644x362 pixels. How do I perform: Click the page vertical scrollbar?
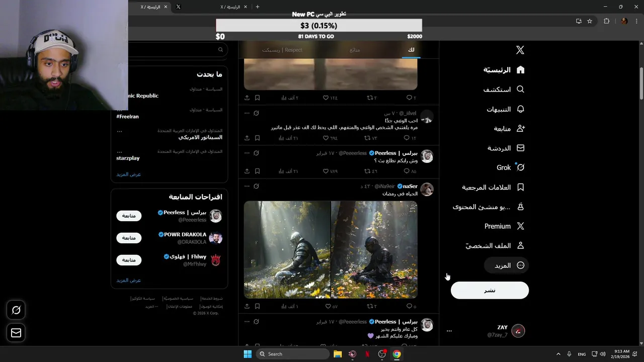click(x=641, y=83)
